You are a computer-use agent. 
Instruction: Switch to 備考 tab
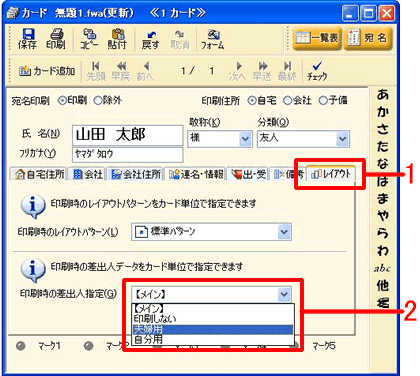point(288,174)
